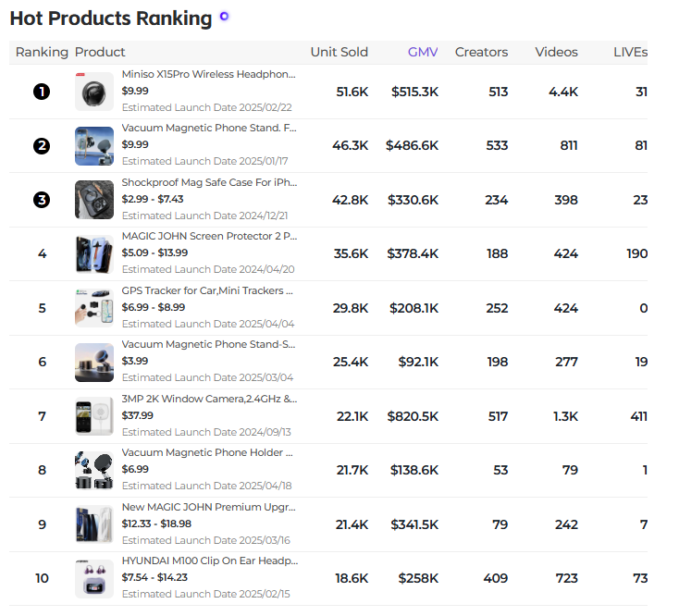
Task: Select rank 1 badge icon
Action: coord(42,92)
